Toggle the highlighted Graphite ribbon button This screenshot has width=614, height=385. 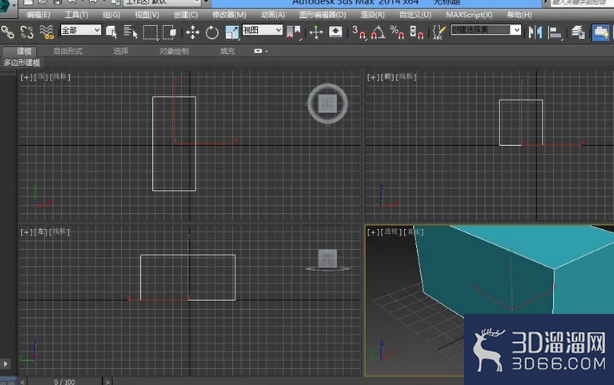(x=600, y=32)
